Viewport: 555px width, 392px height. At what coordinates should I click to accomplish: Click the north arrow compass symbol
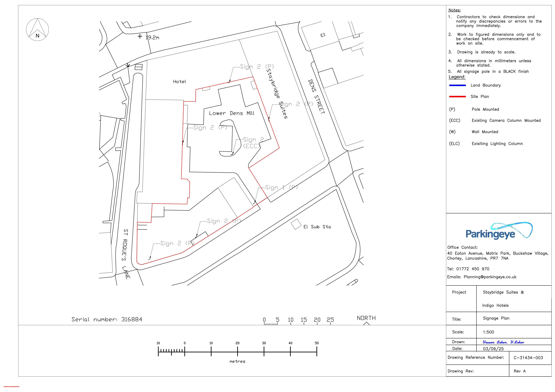tap(38, 29)
